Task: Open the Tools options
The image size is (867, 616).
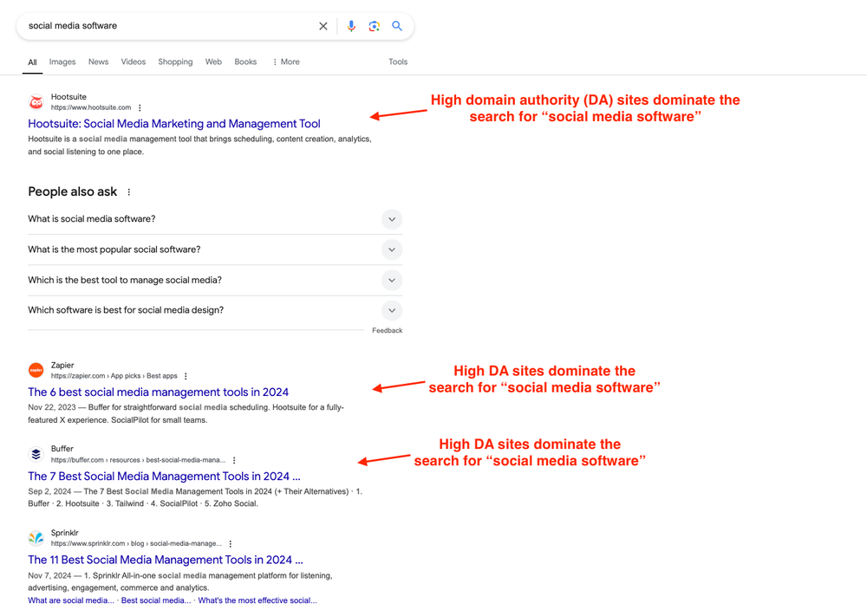Action: point(398,62)
